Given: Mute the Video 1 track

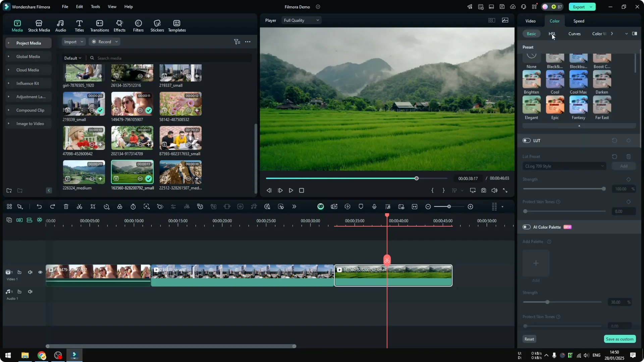Looking at the screenshot, I should 30,272.
